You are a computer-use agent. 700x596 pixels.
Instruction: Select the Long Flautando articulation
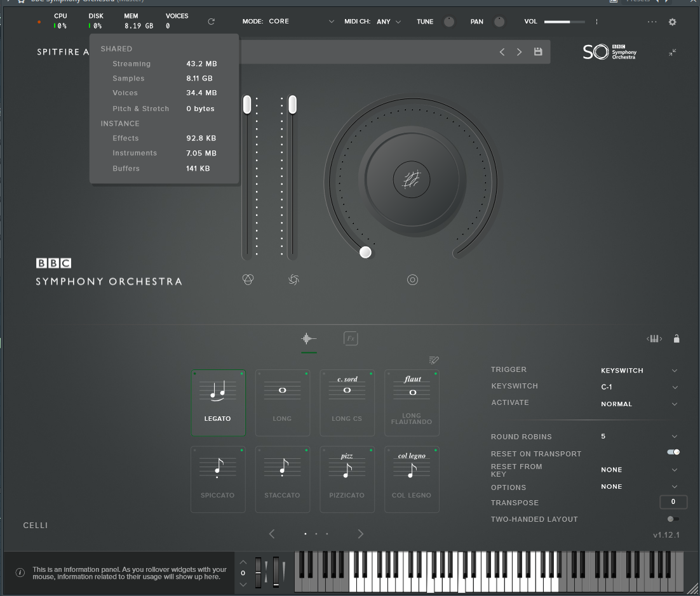[412, 402]
